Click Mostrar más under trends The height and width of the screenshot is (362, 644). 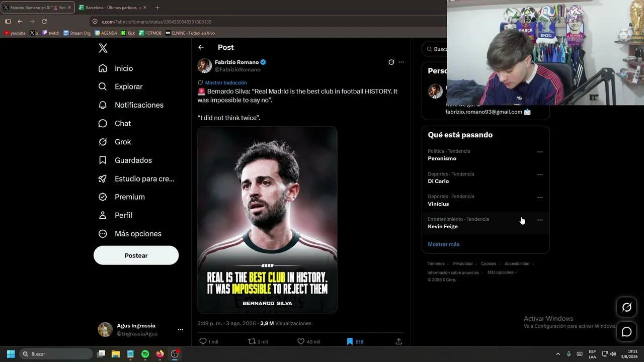click(x=443, y=244)
